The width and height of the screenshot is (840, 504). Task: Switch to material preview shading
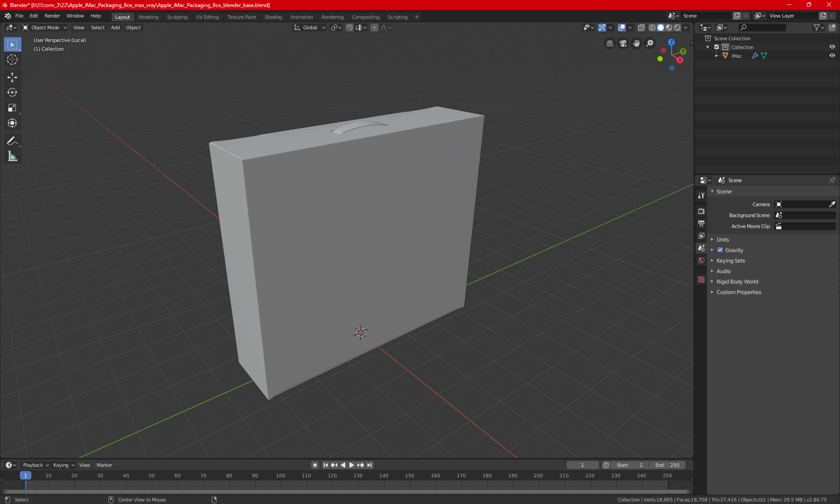(x=669, y=28)
